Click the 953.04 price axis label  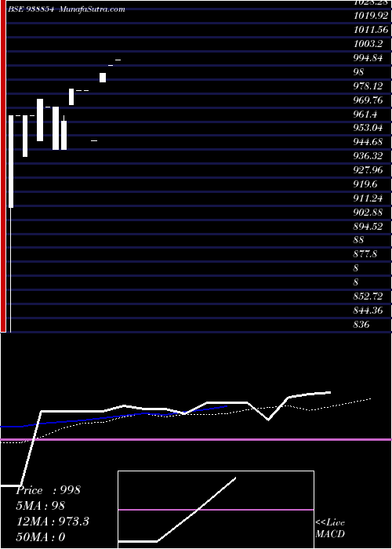[x=368, y=128]
